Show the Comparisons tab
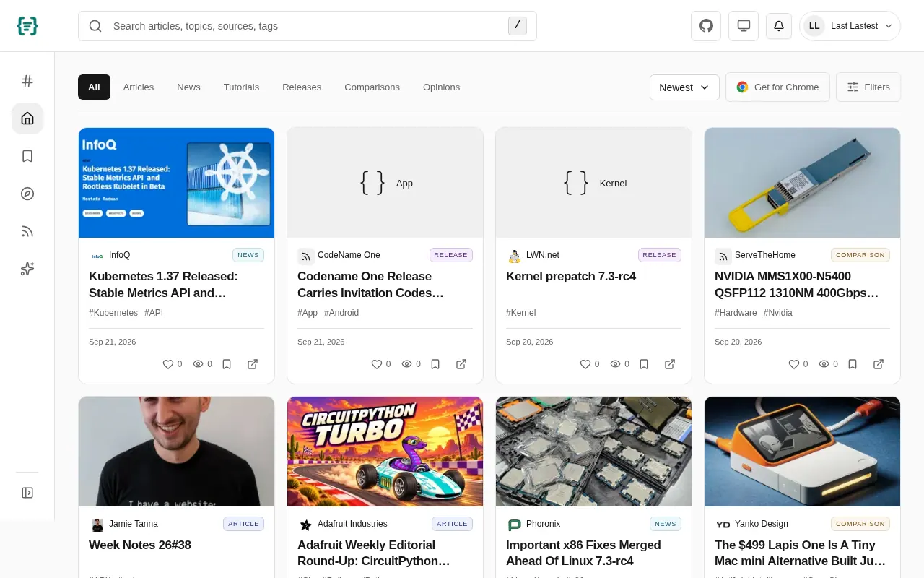This screenshot has height=578, width=924. [372, 87]
